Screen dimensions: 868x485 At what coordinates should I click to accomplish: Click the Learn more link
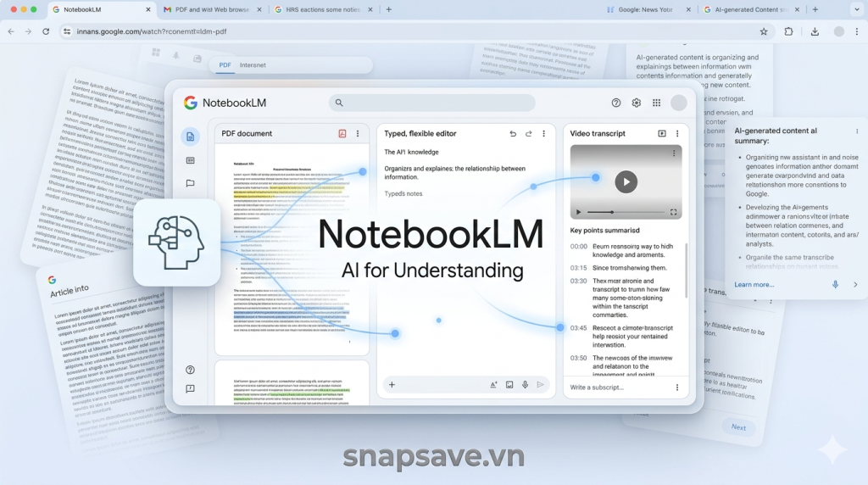click(754, 285)
